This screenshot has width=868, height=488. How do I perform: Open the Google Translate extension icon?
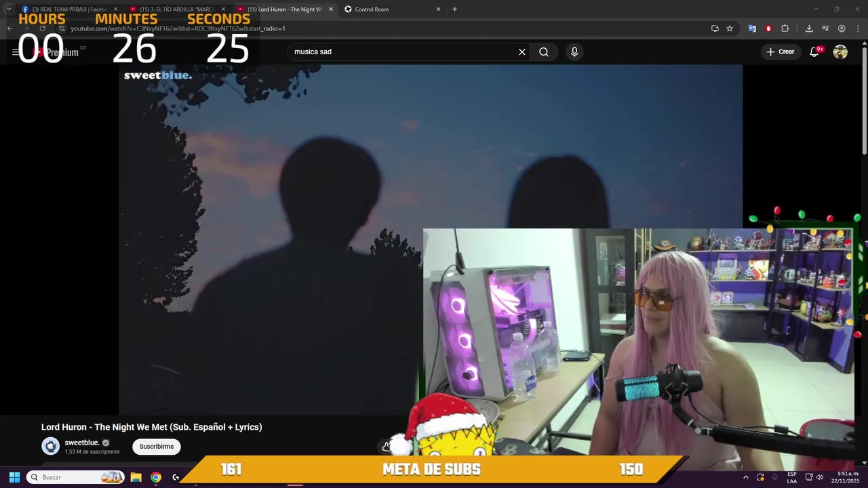[x=752, y=28]
